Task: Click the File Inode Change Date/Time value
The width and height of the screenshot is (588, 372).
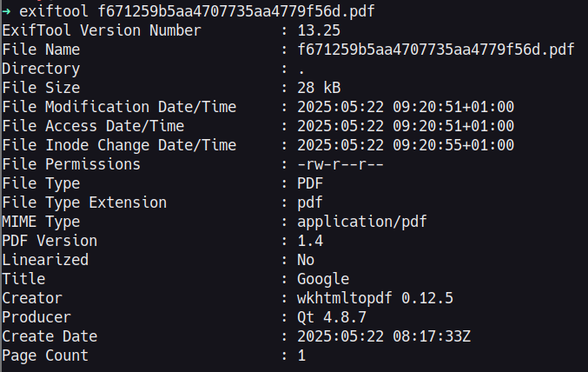Action: tap(406, 145)
